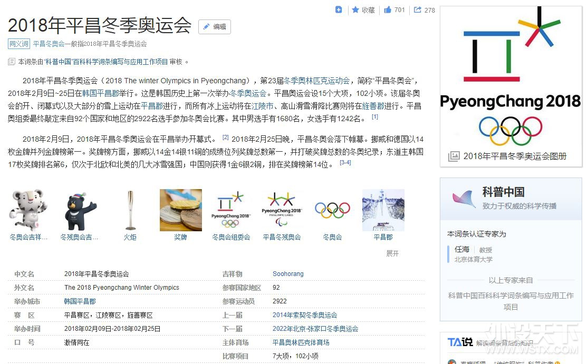
Task: Select the English name The 2018 Pyeongchang Winter Olympics
Action: (x=121, y=288)
